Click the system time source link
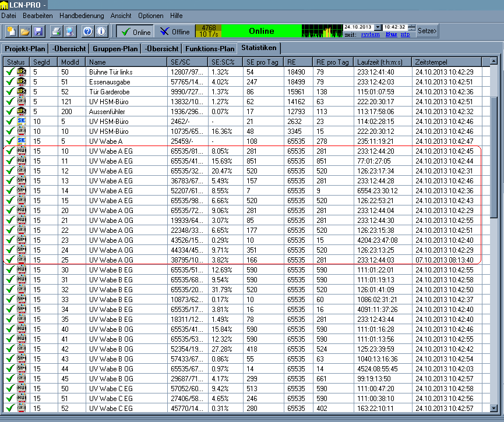 (x=370, y=35)
